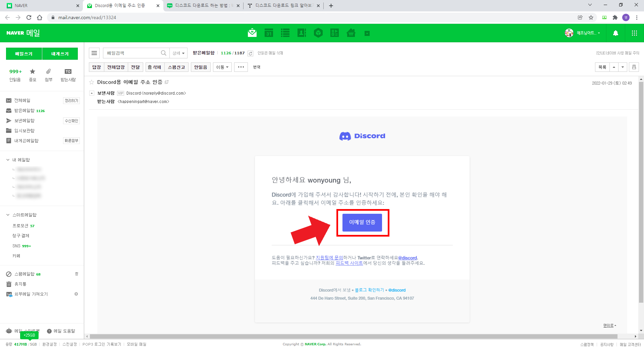Open the Calendar icon in green header
The width and height of the screenshot is (644, 349).
[x=269, y=33]
